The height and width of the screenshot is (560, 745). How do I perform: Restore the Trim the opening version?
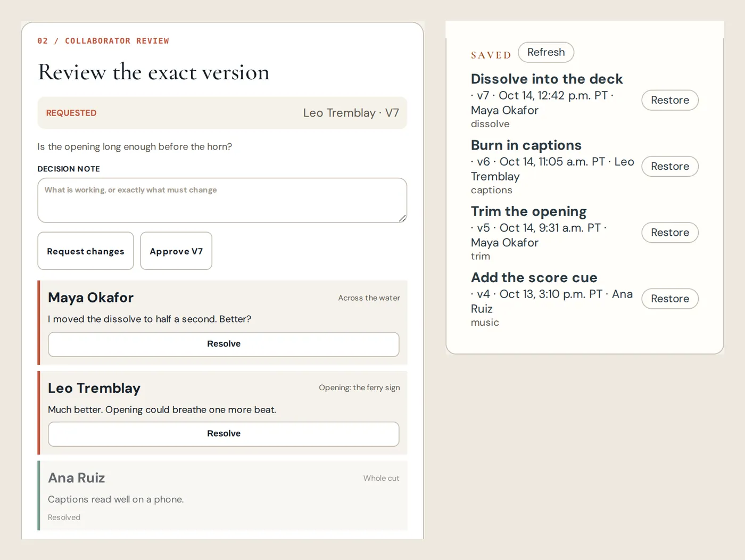670,233
